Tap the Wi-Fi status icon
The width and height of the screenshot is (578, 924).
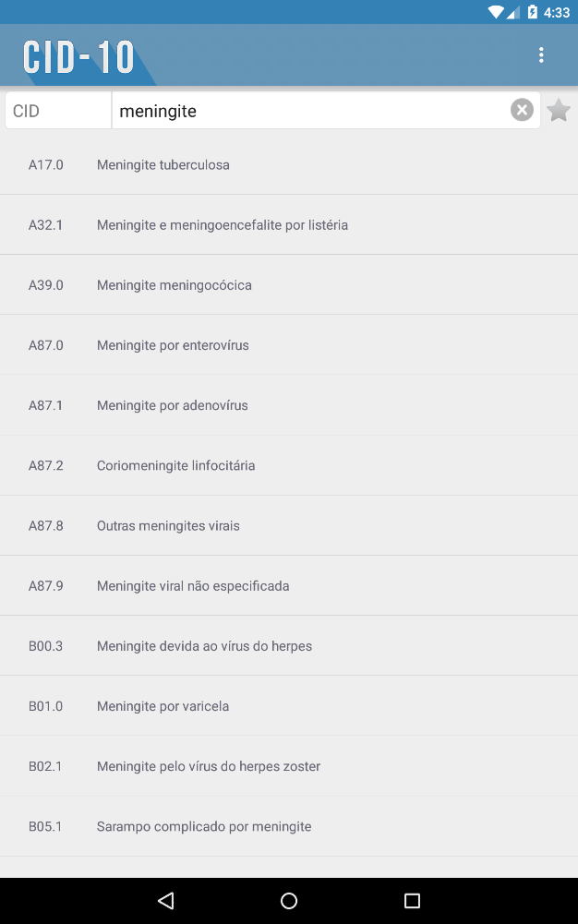496,12
